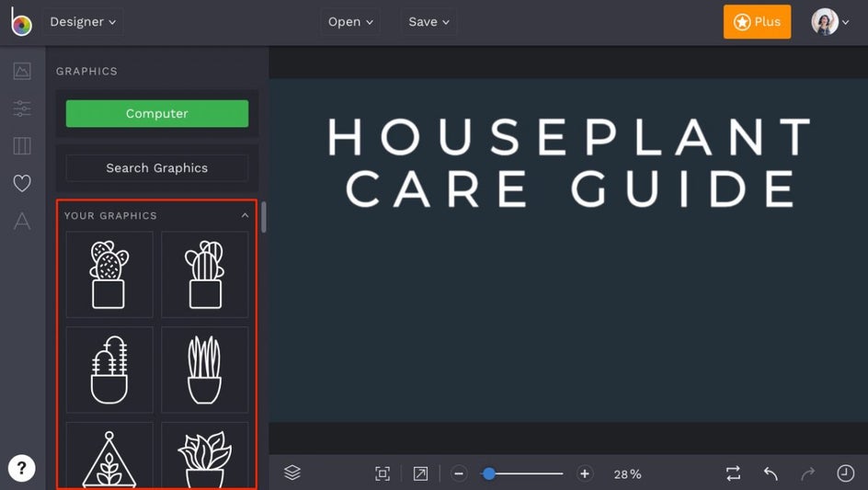Open the help question mark button

pos(21,469)
